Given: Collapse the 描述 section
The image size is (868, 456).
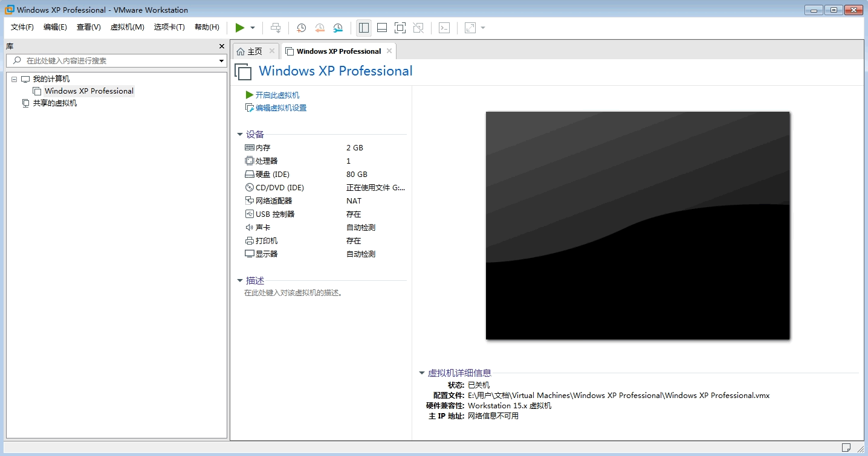Looking at the screenshot, I should coord(240,281).
